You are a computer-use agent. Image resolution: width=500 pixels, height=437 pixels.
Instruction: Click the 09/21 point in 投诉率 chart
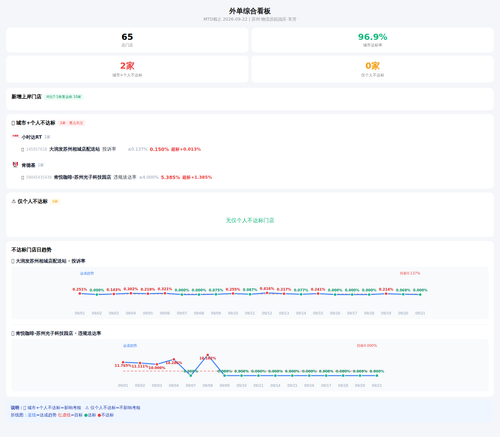coord(420,294)
